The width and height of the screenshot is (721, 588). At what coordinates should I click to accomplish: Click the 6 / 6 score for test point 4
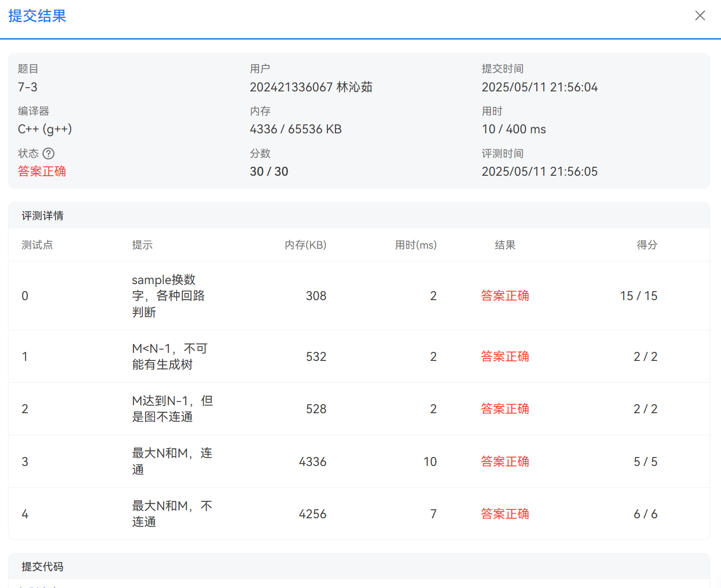pos(645,514)
